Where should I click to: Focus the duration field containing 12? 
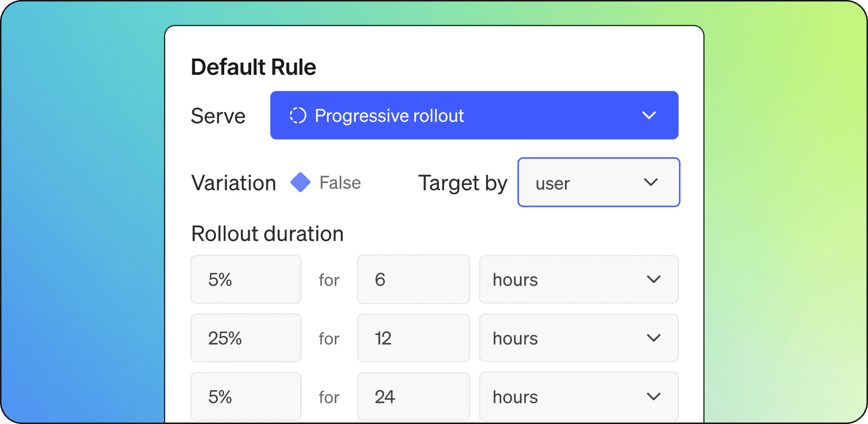413,338
